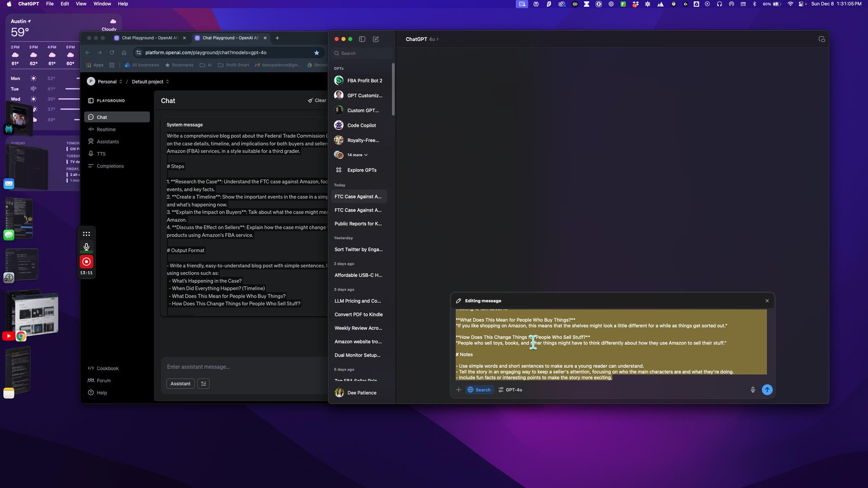The image size is (868, 488).
Task: Open the Cookbook link
Action: pos(107,369)
